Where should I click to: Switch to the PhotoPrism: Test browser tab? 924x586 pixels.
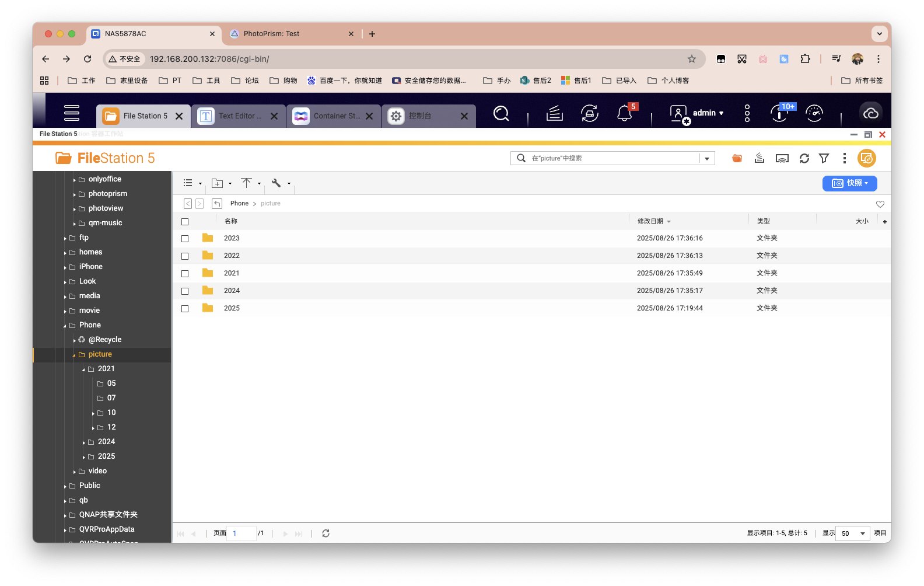point(271,34)
